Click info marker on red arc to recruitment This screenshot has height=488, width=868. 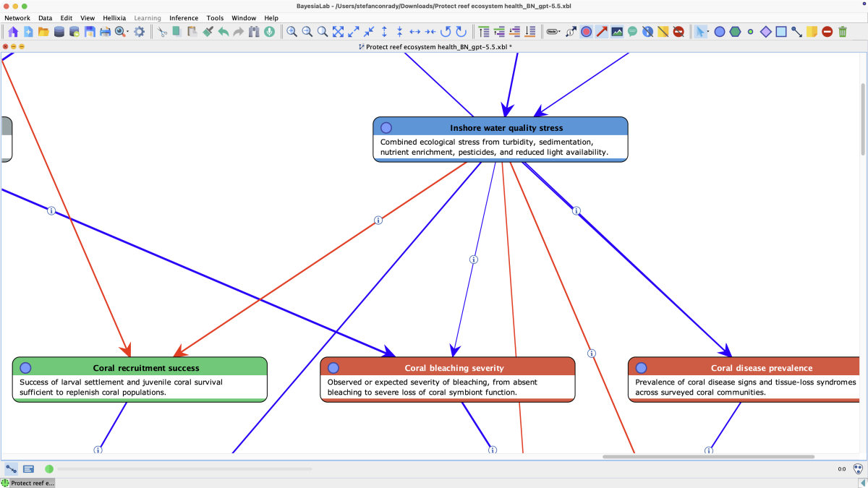tap(378, 221)
